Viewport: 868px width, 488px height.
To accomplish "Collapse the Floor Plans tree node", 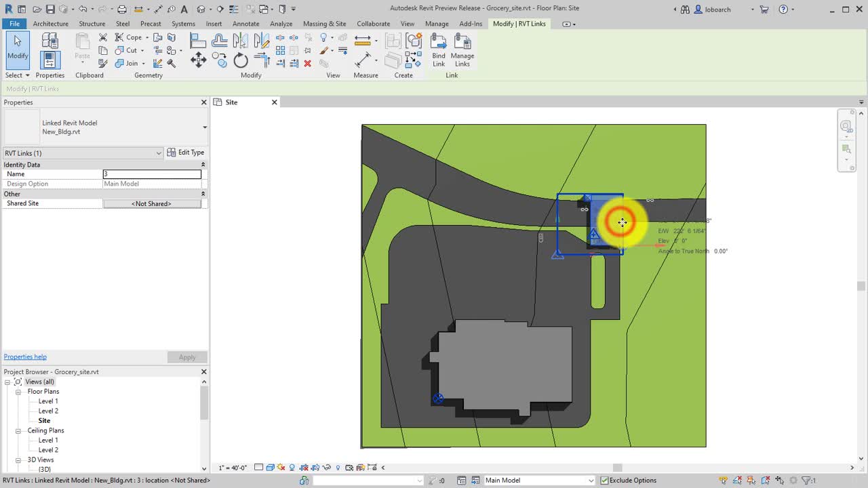I will [19, 392].
